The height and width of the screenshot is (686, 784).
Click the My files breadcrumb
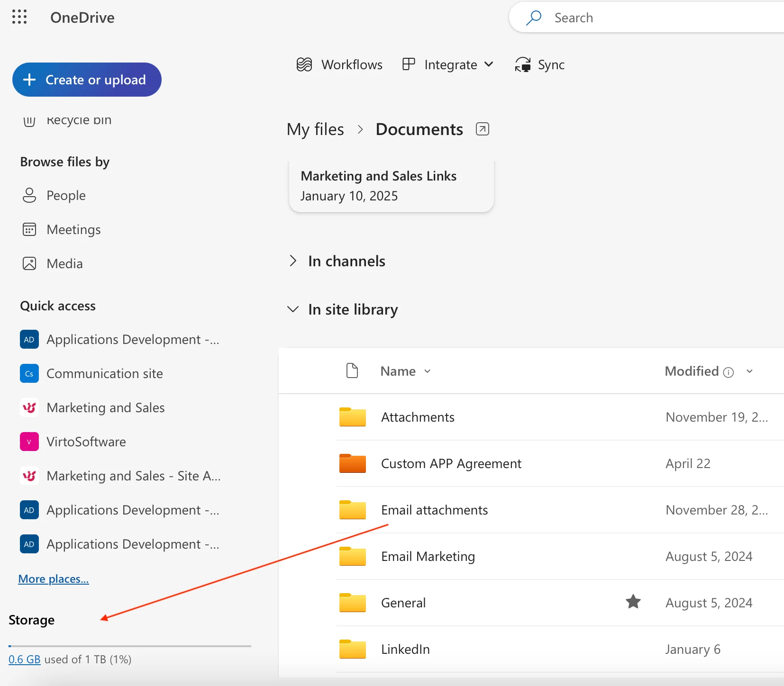pos(315,129)
